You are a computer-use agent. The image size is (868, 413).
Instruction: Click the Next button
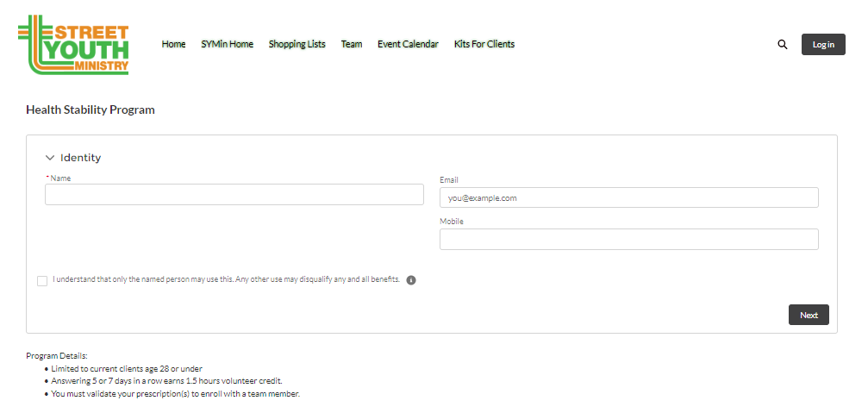tap(809, 315)
